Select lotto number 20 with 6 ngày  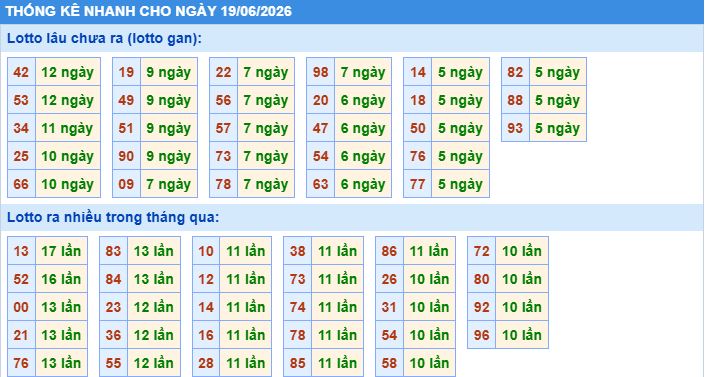click(321, 100)
